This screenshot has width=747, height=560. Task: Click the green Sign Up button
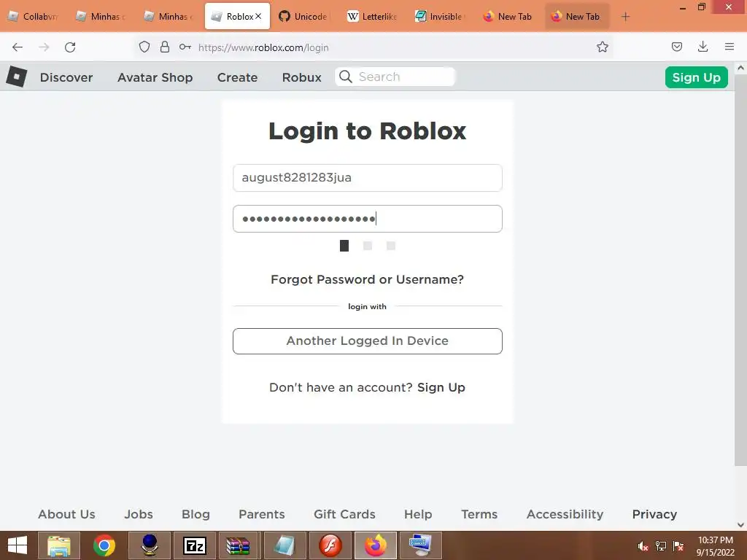point(696,77)
